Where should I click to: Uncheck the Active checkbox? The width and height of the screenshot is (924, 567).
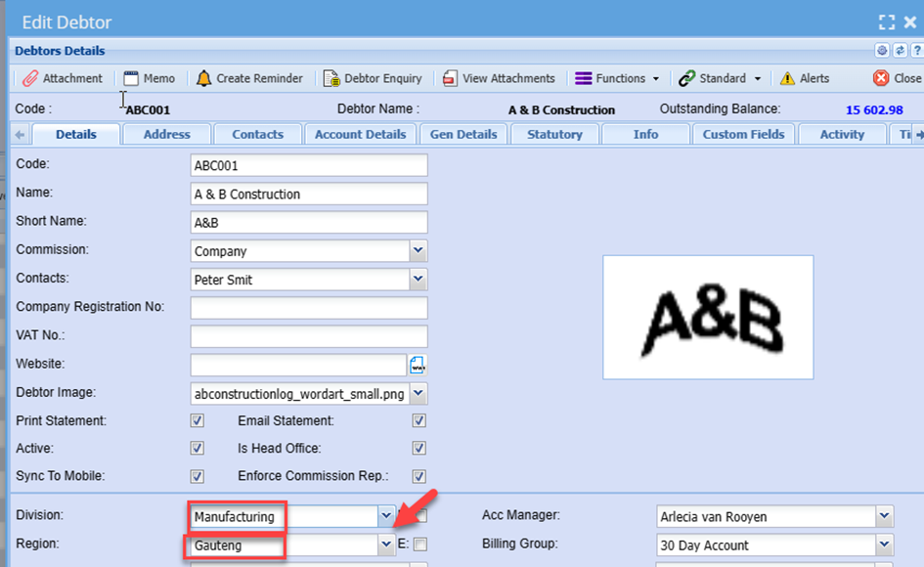198,449
